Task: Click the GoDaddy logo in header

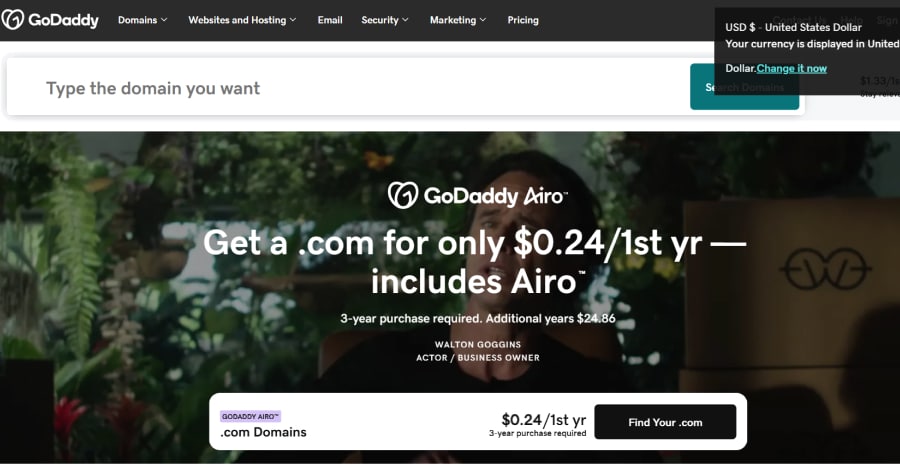Action: point(50,20)
